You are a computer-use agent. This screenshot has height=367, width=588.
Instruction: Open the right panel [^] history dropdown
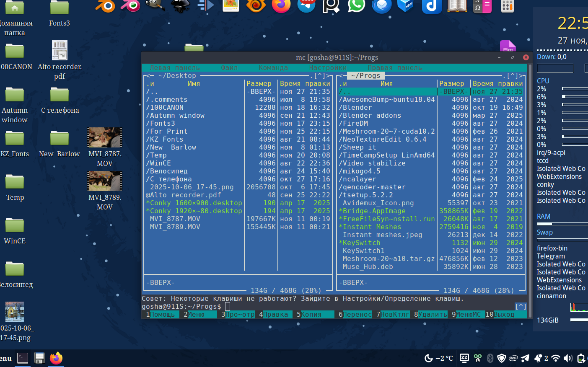(512, 76)
